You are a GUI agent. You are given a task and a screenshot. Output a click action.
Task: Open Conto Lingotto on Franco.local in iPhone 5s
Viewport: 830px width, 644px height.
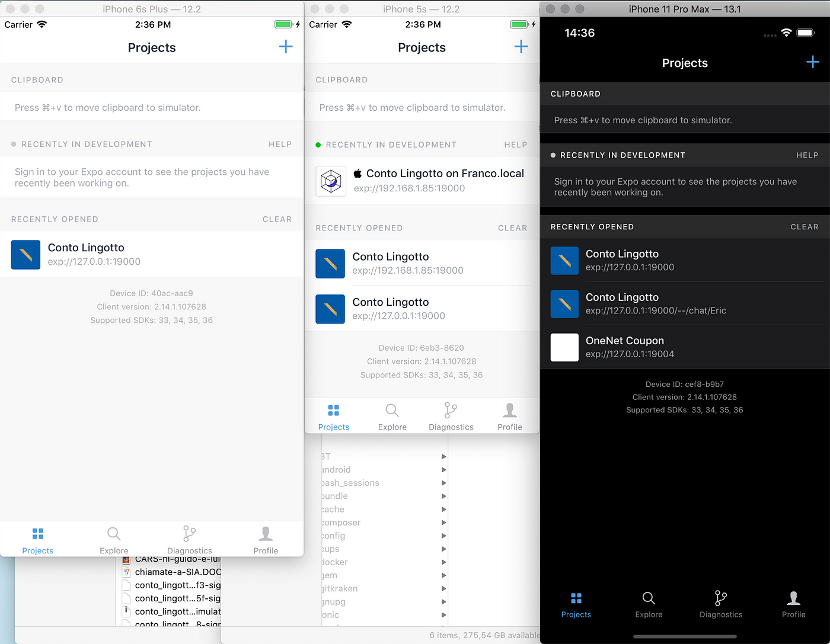[x=422, y=181]
